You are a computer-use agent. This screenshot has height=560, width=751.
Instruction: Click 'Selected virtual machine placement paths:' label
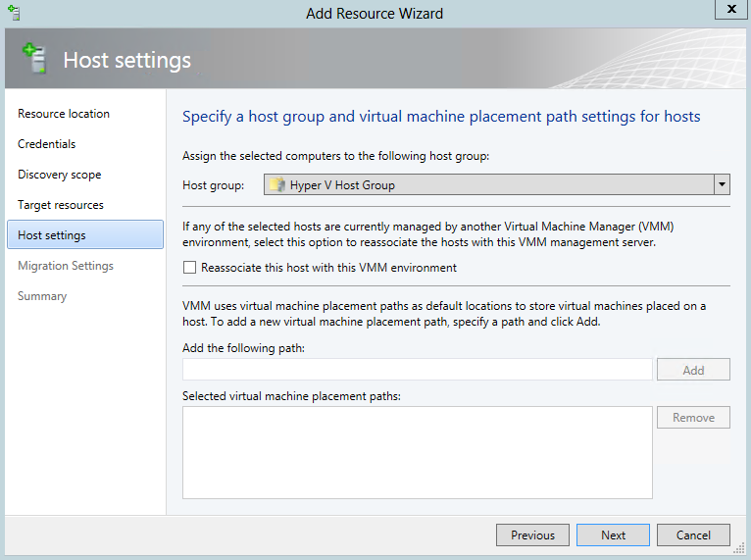291,396
